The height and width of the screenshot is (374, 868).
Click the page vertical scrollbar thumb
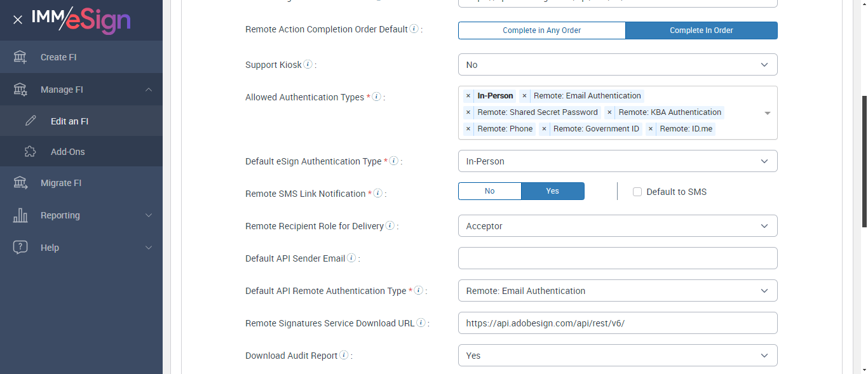pos(864,161)
